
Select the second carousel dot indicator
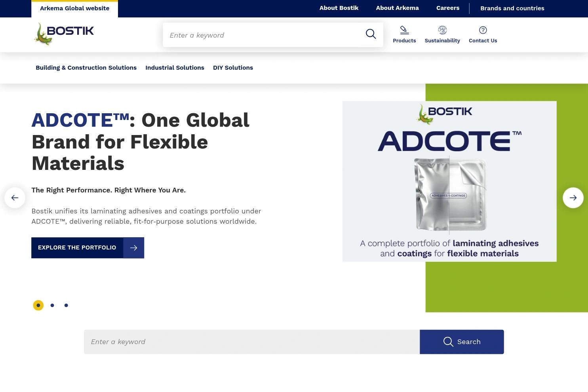point(52,305)
